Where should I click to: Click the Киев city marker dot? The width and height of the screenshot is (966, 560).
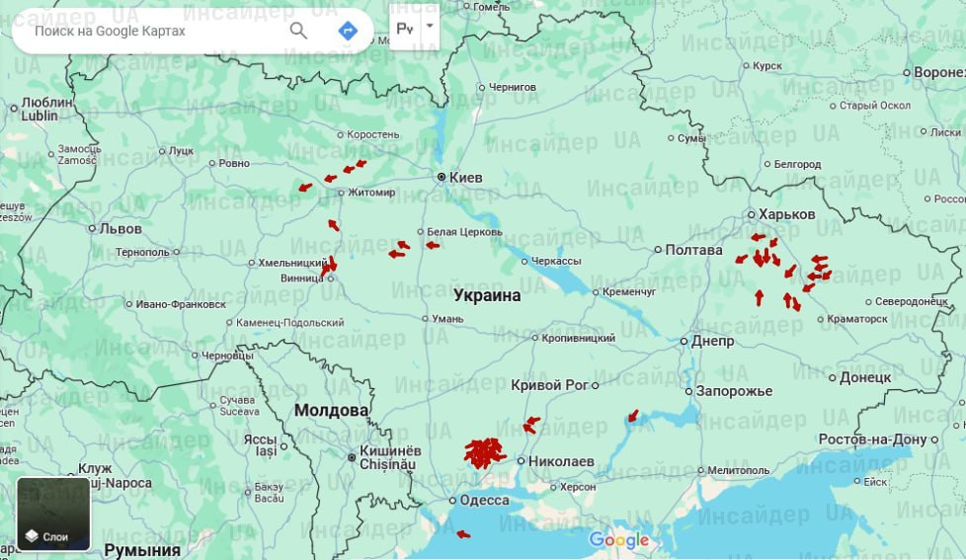pos(443,177)
